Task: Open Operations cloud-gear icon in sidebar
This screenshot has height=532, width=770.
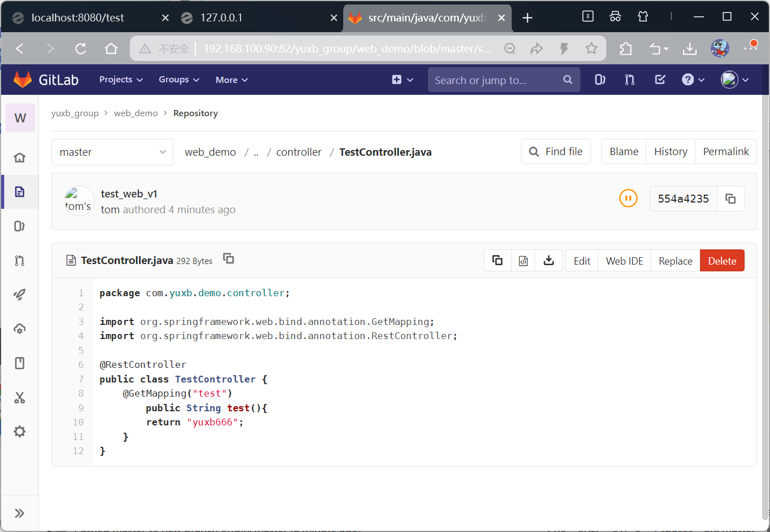Action: point(20,329)
